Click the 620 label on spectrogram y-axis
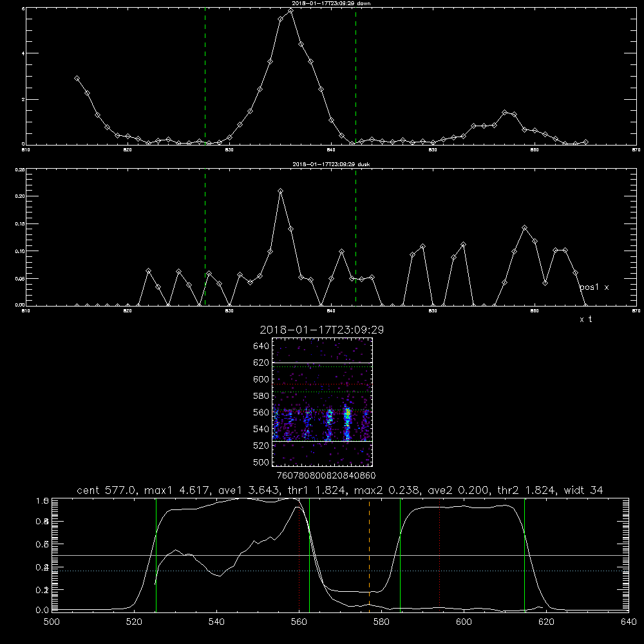The width and height of the screenshot is (644, 644). [261, 363]
